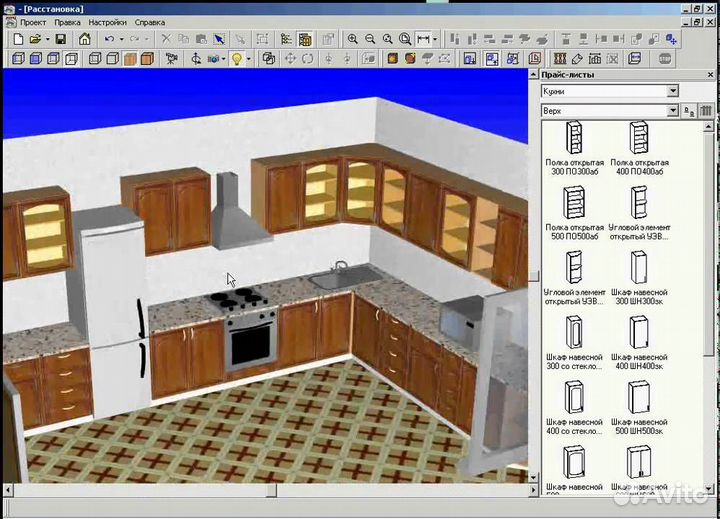Viewport: 720px width, 519px height.
Task: Toggle the light bulb lighting button
Action: 237,59
